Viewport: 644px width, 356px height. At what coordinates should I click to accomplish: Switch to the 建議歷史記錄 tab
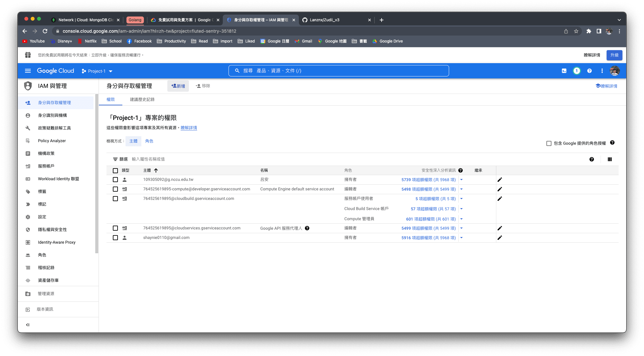(142, 100)
